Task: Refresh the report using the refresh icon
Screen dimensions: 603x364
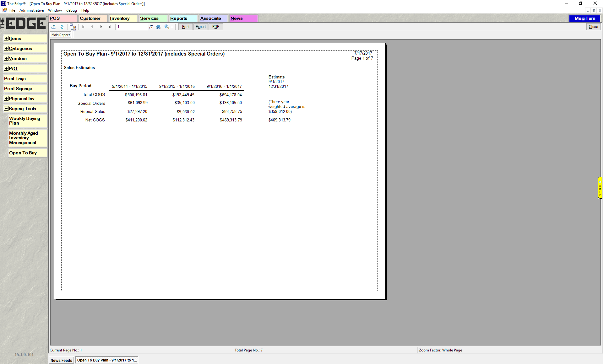Action: (62, 27)
